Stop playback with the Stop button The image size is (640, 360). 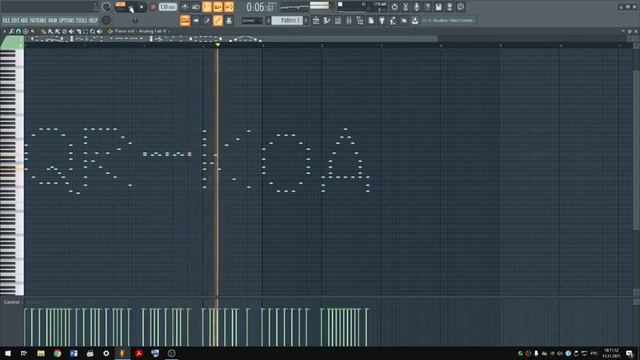pos(142,7)
